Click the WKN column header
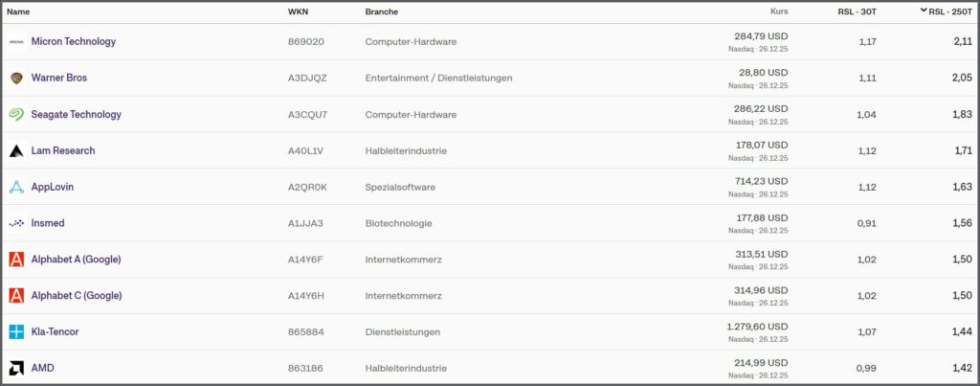Screen dimensions: 980x386 point(298,11)
